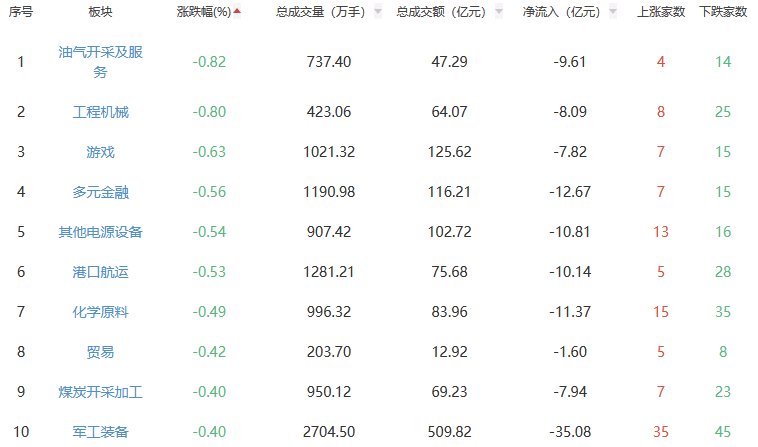Open the 军工装备 sector link
This screenshot has height=447, width=758.
100,432
